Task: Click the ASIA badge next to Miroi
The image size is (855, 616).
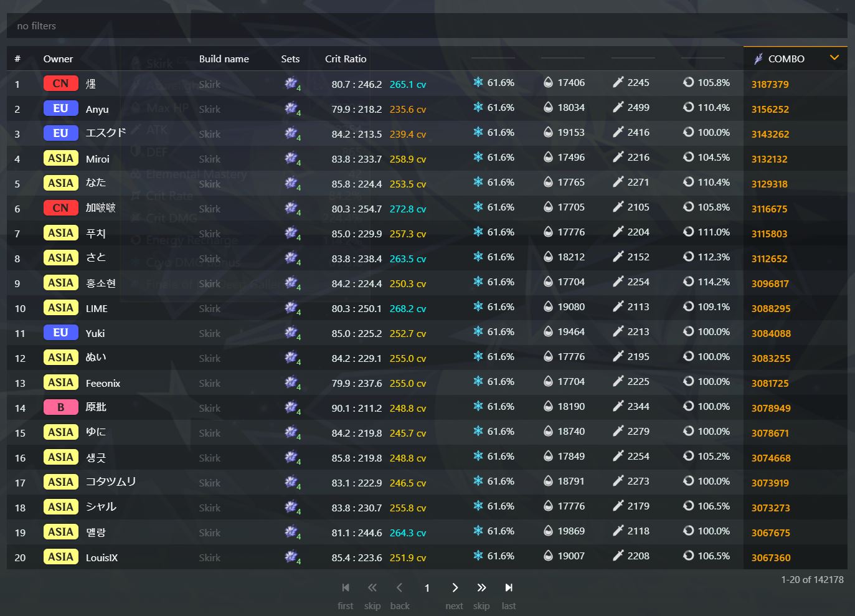Action: point(61,158)
